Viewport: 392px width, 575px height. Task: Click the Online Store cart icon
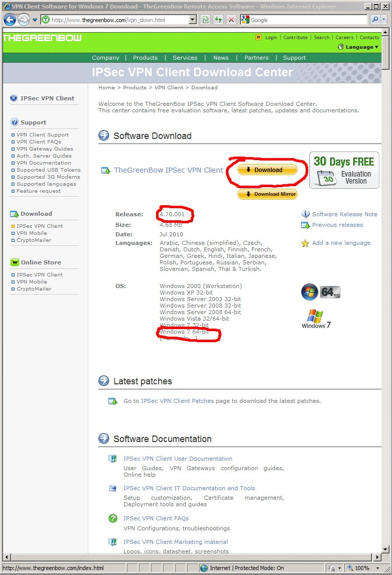pyautogui.click(x=15, y=262)
